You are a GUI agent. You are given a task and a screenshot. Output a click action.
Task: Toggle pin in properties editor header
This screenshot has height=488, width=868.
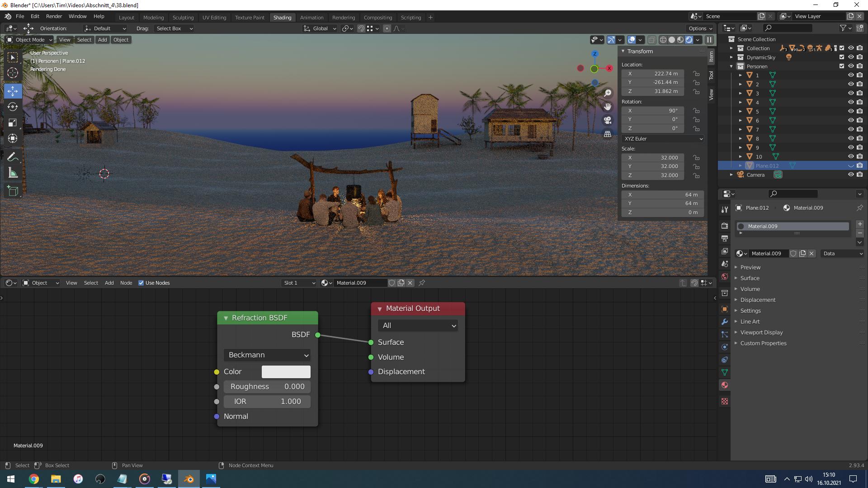pos(859,208)
